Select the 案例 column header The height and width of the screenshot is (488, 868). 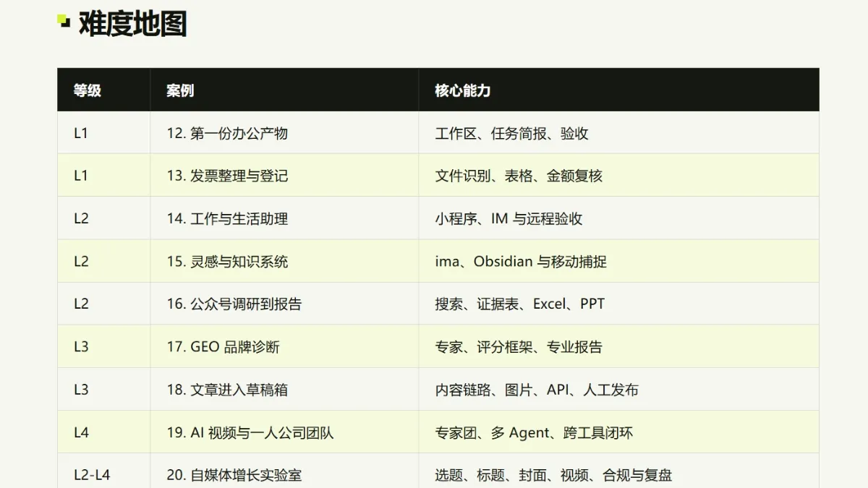point(180,90)
